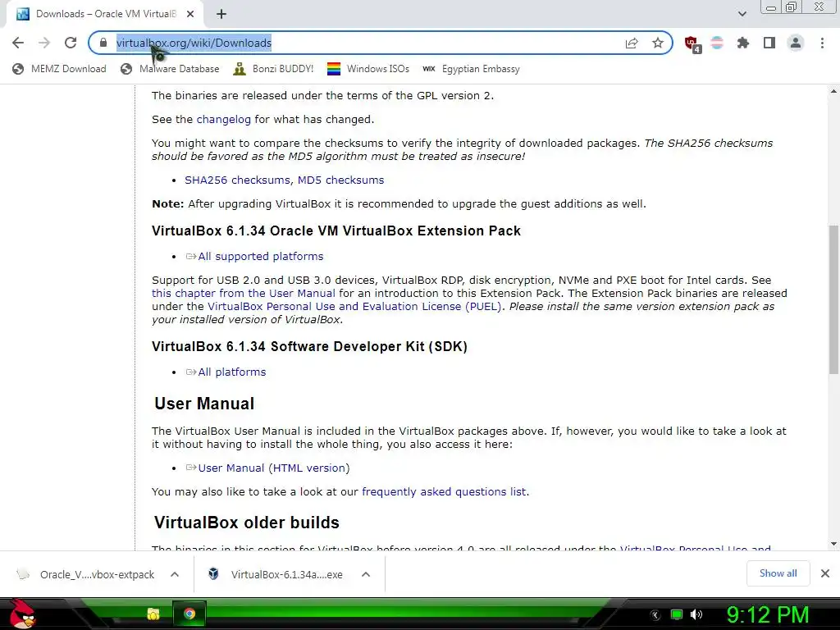View site info via the lock icon

pos(103,43)
